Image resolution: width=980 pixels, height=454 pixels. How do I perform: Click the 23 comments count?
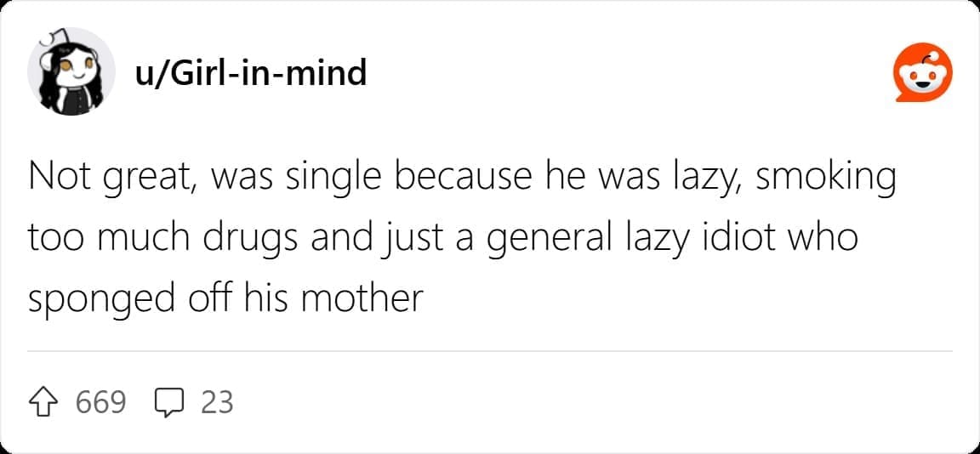217,401
